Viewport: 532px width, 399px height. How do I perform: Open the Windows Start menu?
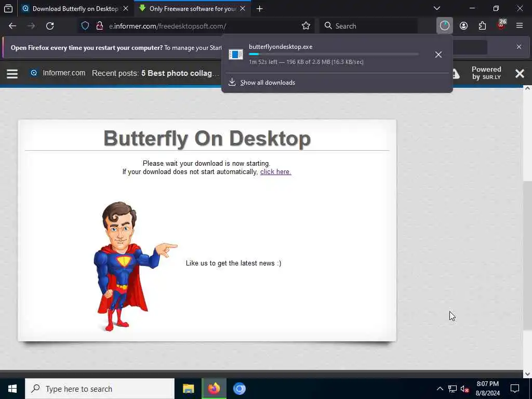[x=12, y=389]
